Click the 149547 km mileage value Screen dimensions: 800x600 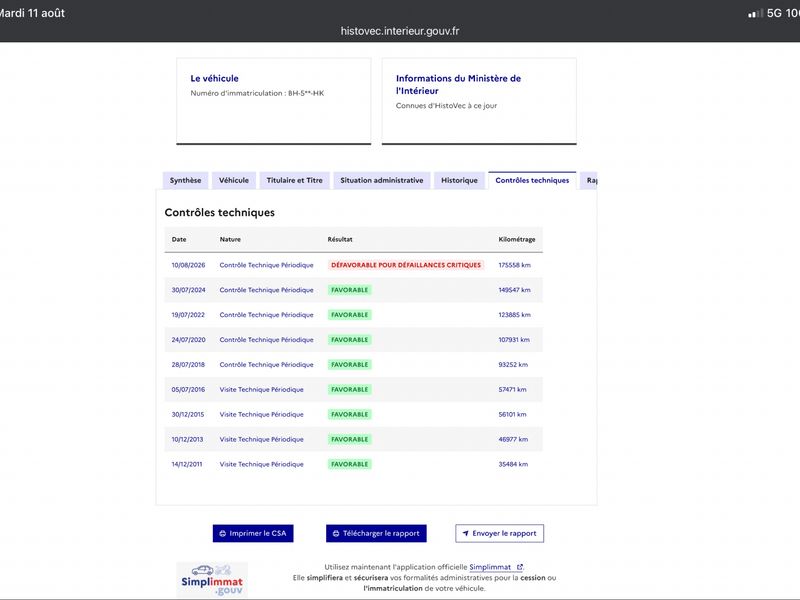pos(514,290)
